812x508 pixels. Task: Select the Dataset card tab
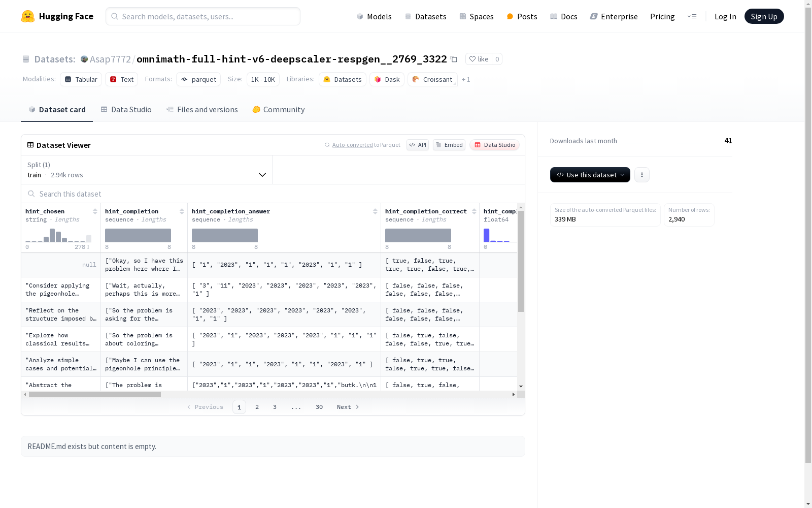[x=57, y=110]
